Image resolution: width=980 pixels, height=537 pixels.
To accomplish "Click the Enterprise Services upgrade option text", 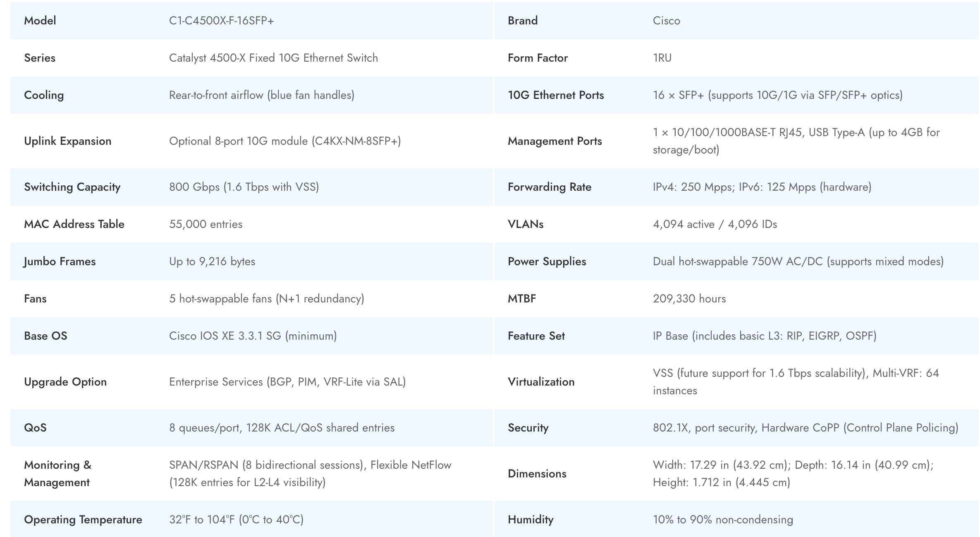I will pos(287,382).
